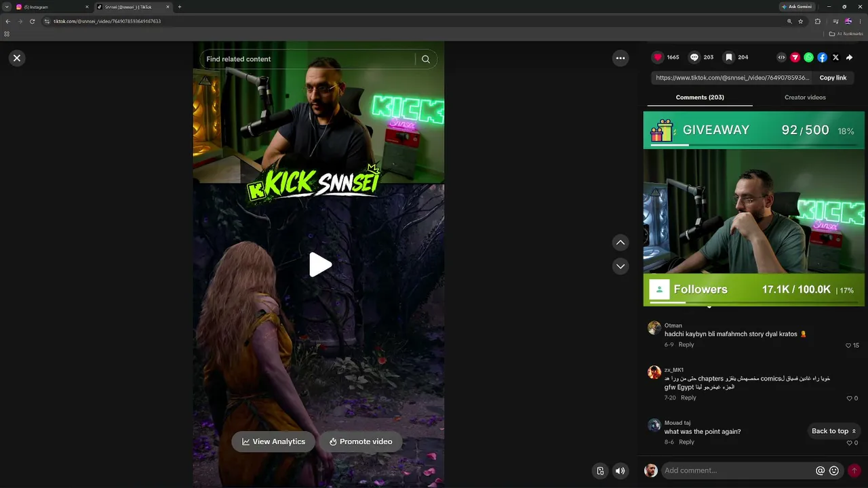Open the Chrome three-dot menu
This screenshot has width=868, height=488.
(860, 21)
